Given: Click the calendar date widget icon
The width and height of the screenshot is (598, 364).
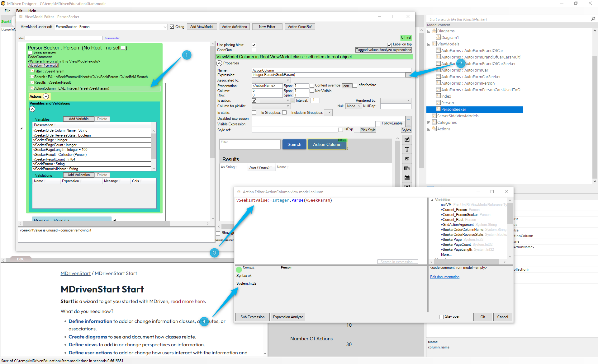Looking at the screenshot, I should pyautogui.click(x=407, y=178).
